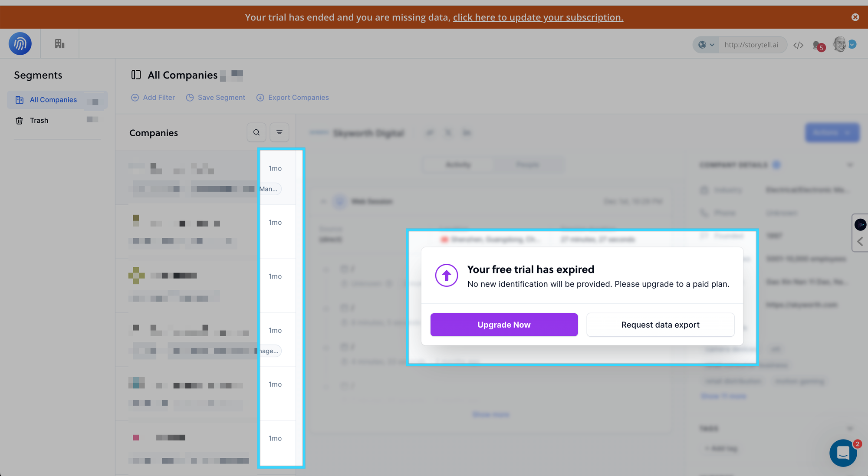
Task: Open the chat support widget
Action: pos(843,453)
